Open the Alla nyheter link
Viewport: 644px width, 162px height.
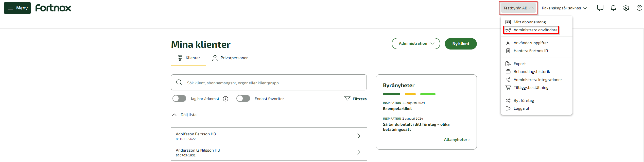click(457, 140)
